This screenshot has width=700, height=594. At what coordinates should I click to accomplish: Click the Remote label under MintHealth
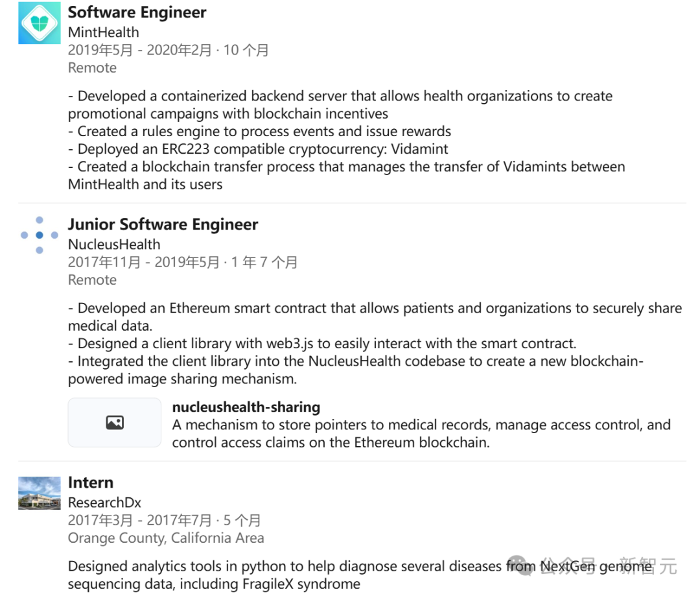tap(93, 68)
